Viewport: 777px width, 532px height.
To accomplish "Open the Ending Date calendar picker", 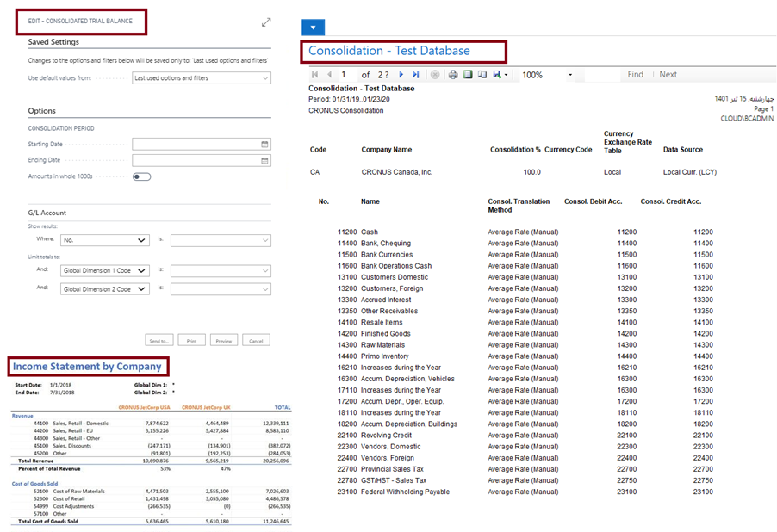I will 264,160.
